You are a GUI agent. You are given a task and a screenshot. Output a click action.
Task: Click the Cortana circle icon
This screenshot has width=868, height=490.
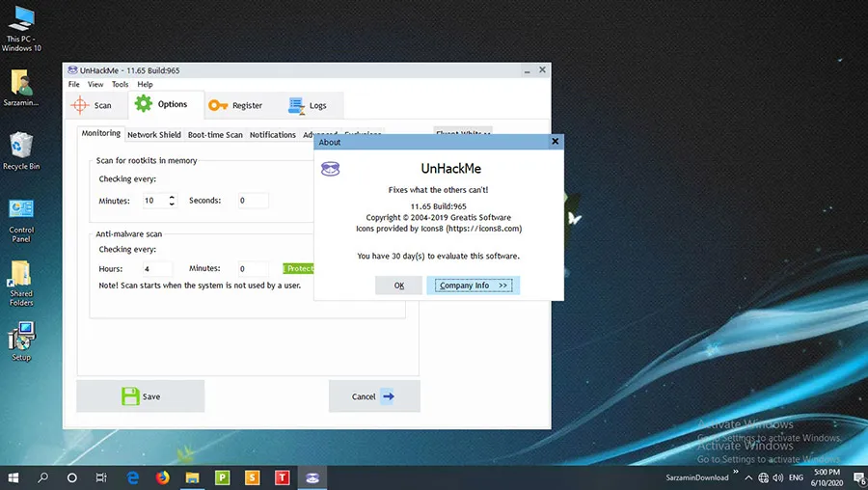pyautogui.click(x=72, y=477)
